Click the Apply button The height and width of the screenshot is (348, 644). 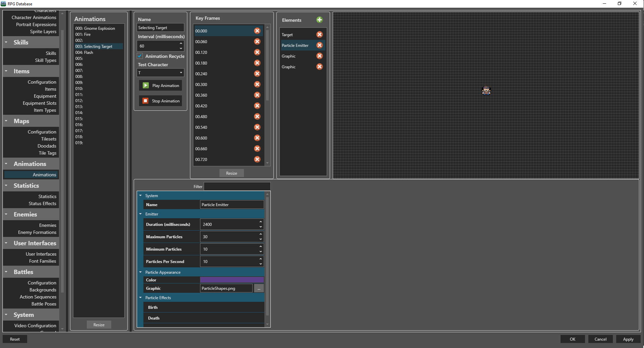[628, 339]
